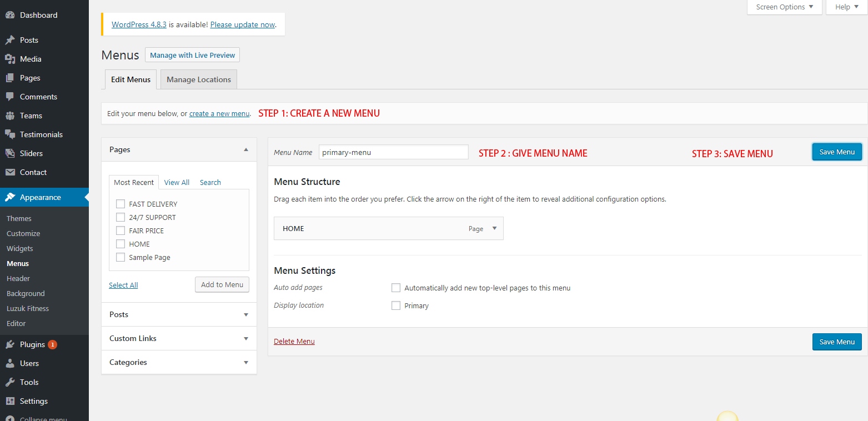Click the Menu Name text field

click(393, 152)
